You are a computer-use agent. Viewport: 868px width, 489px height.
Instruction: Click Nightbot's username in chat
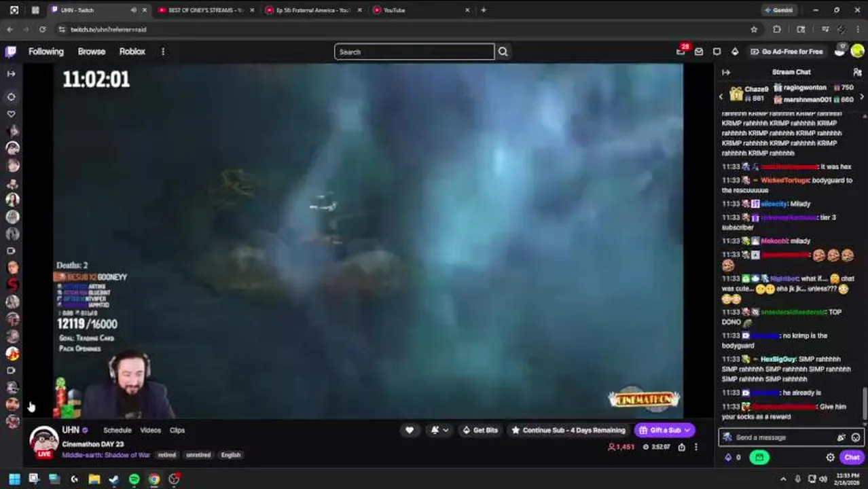[784, 278]
